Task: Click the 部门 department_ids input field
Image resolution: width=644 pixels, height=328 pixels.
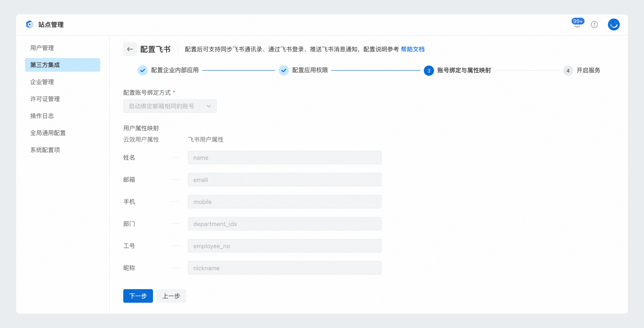Action: tap(284, 224)
